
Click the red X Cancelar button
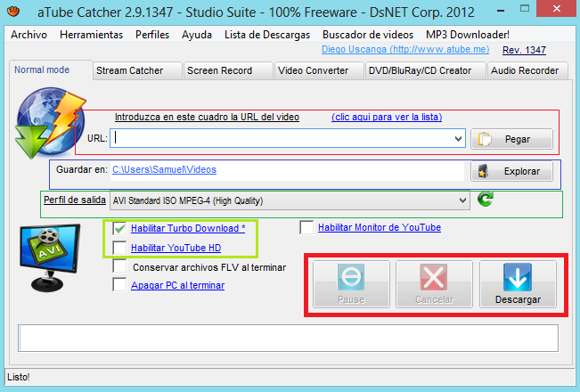434,284
